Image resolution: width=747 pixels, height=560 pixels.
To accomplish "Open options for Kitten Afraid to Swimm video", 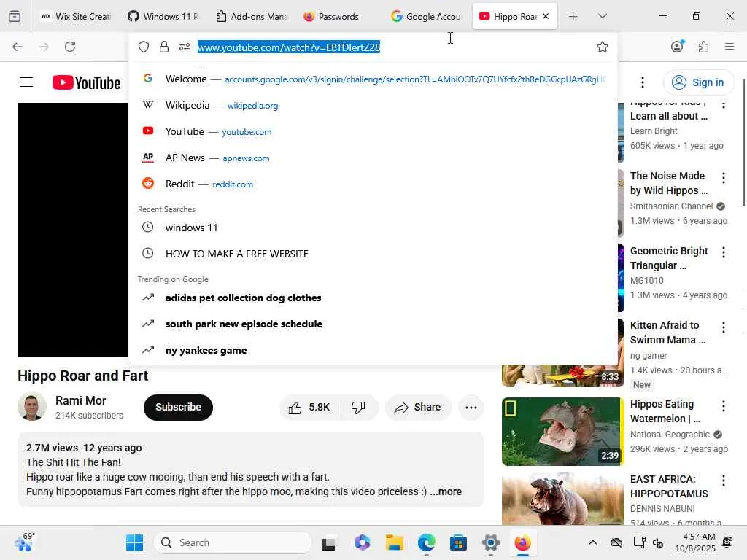I will 723,327.
